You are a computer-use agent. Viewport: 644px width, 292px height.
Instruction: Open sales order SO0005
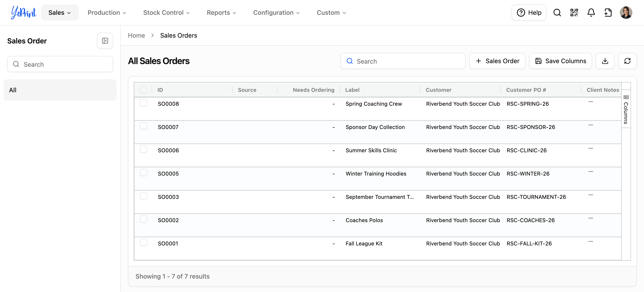(x=168, y=174)
